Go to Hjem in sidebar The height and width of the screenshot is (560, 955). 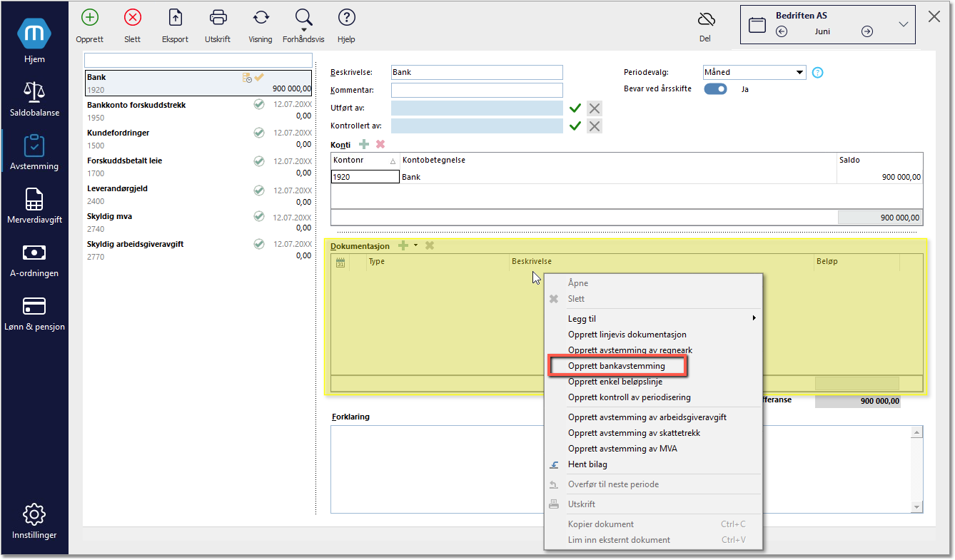pyautogui.click(x=34, y=41)
